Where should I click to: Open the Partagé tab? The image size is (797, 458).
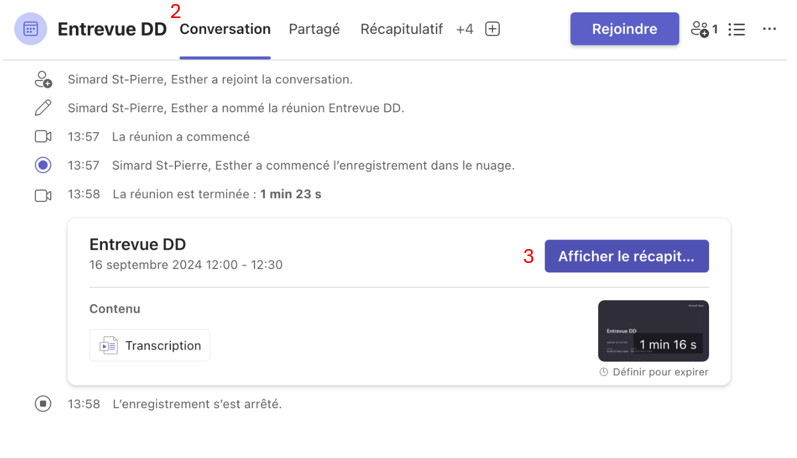[314, 29]
